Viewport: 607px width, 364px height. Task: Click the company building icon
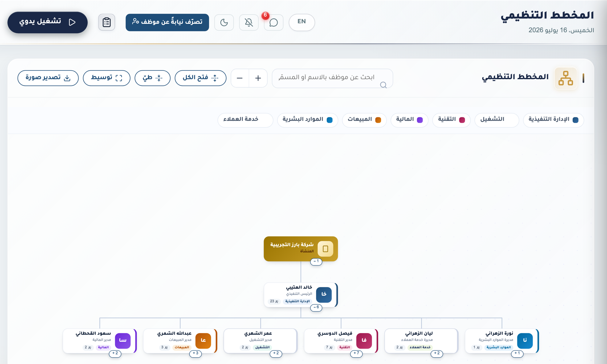tap(325, 249)
